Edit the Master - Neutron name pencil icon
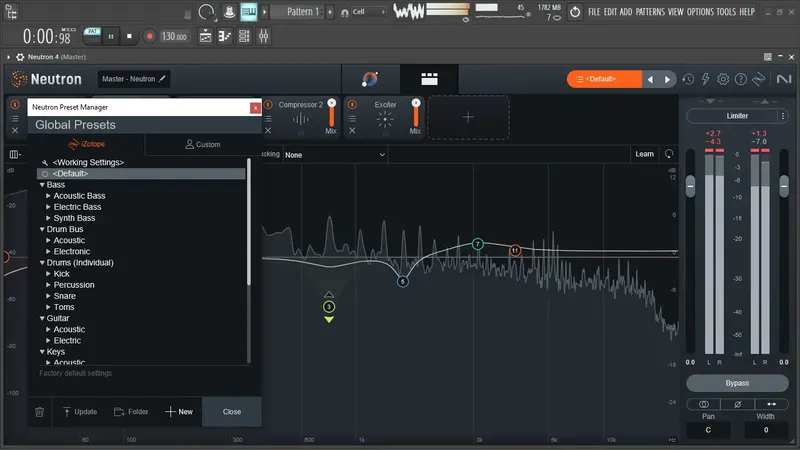The height and width of the screenshot is (450, 800). [x=162, y=79]
